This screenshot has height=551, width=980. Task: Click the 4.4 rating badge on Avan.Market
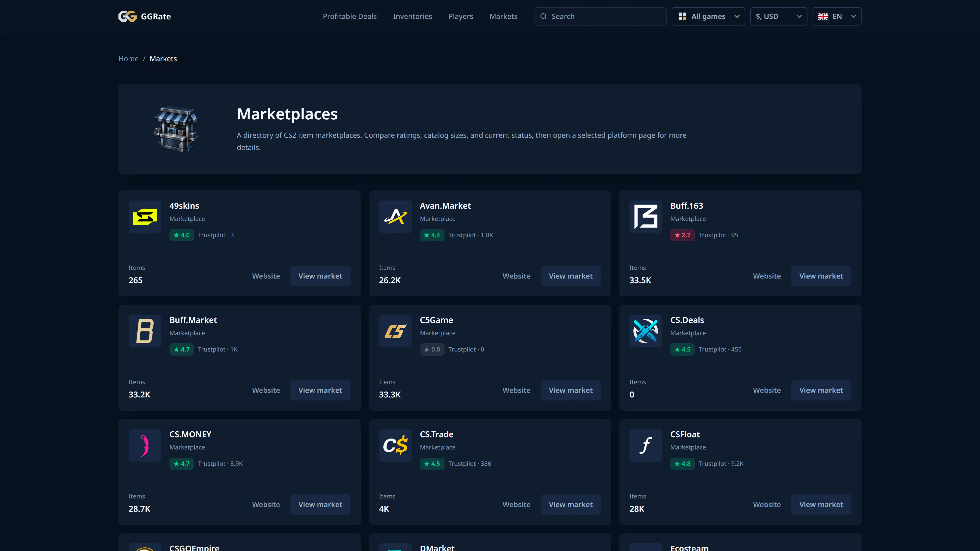point(432,235)
